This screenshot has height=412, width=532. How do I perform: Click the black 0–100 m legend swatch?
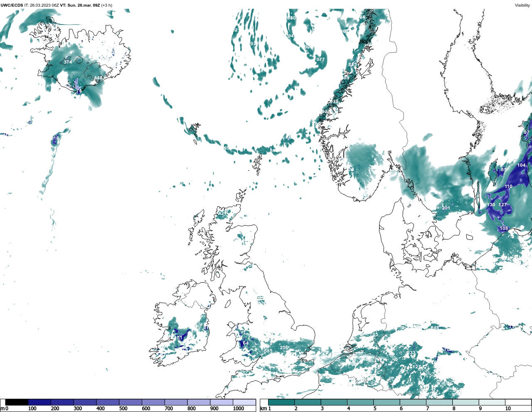click(x=17, y=402)
